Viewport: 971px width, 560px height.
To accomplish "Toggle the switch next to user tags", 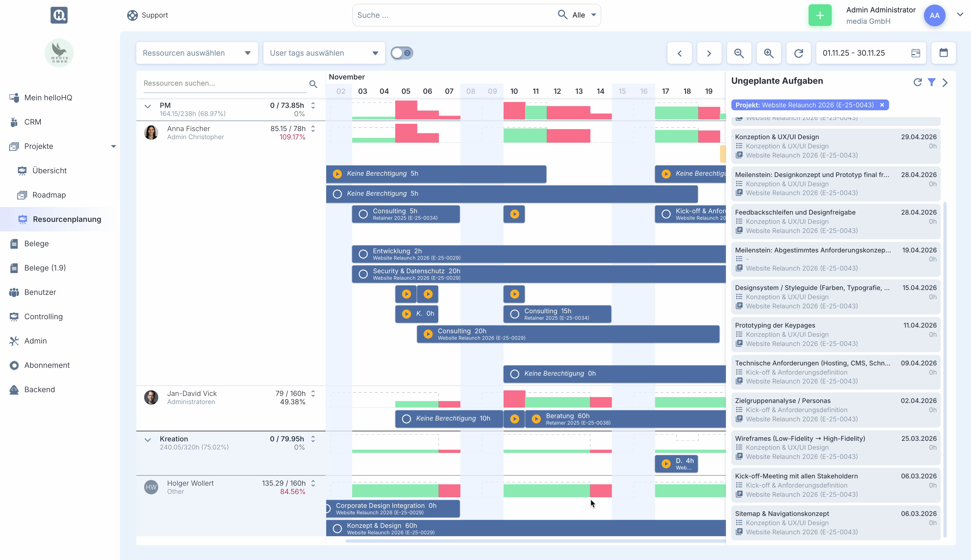I will coord(401,53).
